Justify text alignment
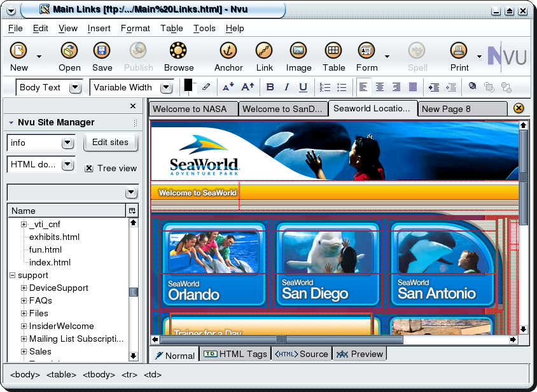The height and width of the screenshot is (392, 537). [413, 87]
